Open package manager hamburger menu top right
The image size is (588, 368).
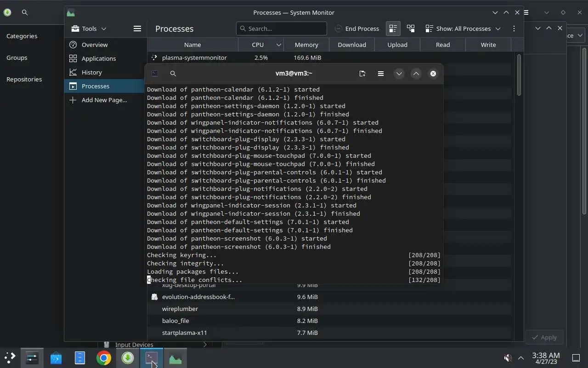(526, 12)
